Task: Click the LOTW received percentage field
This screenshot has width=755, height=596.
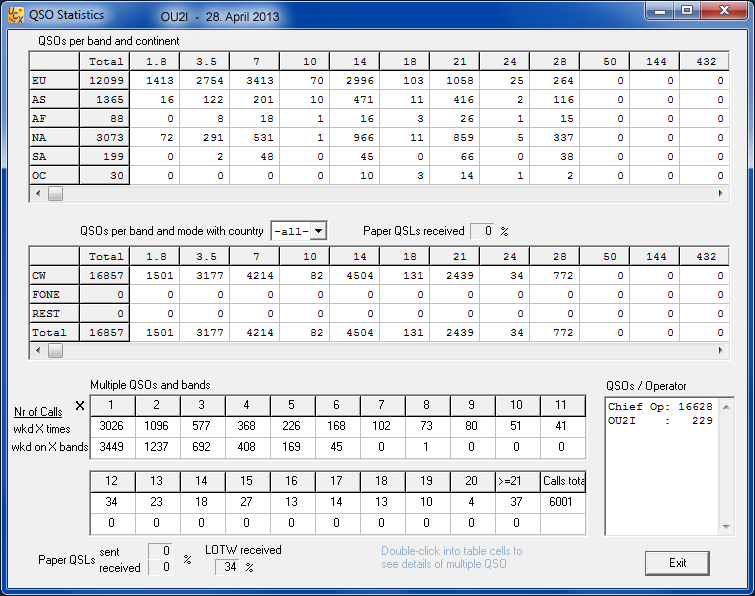Action: [x=229, y=568]
